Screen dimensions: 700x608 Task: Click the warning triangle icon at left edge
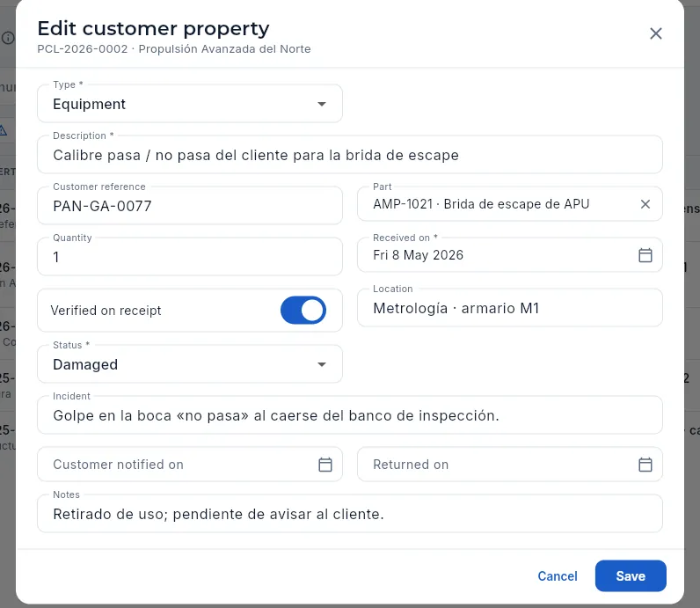click(3, 130)
